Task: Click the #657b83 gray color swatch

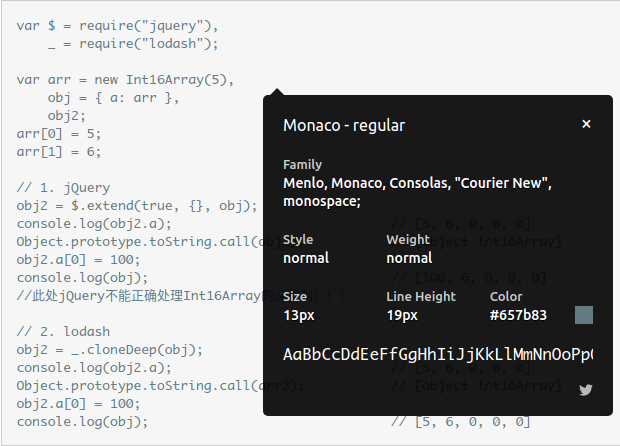Action: (x=584, y=315)
